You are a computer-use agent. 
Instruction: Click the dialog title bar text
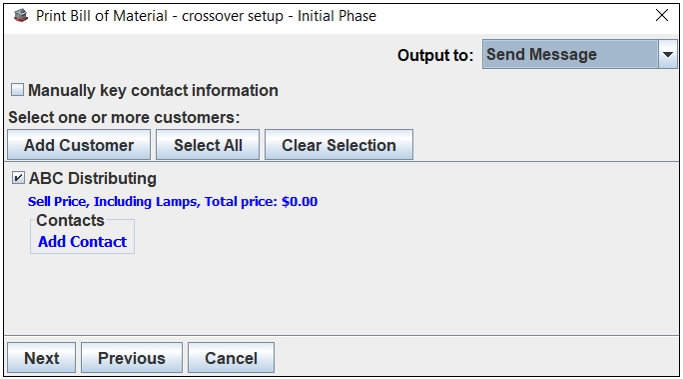206,16
